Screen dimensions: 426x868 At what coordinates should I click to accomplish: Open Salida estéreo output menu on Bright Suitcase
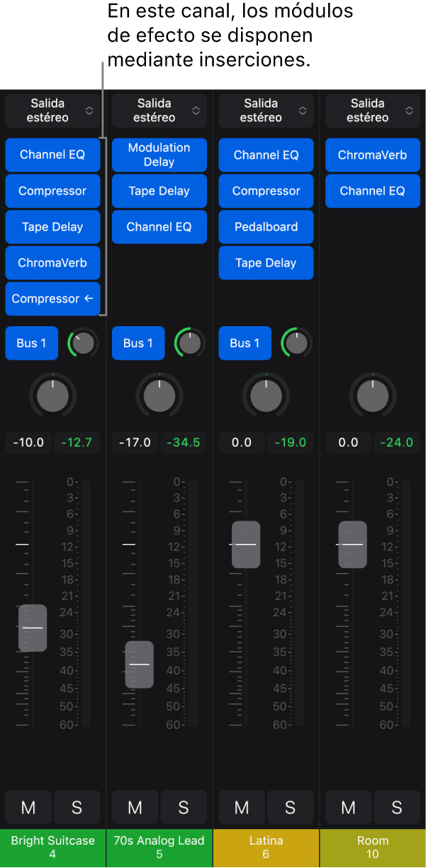pos(53,111)
